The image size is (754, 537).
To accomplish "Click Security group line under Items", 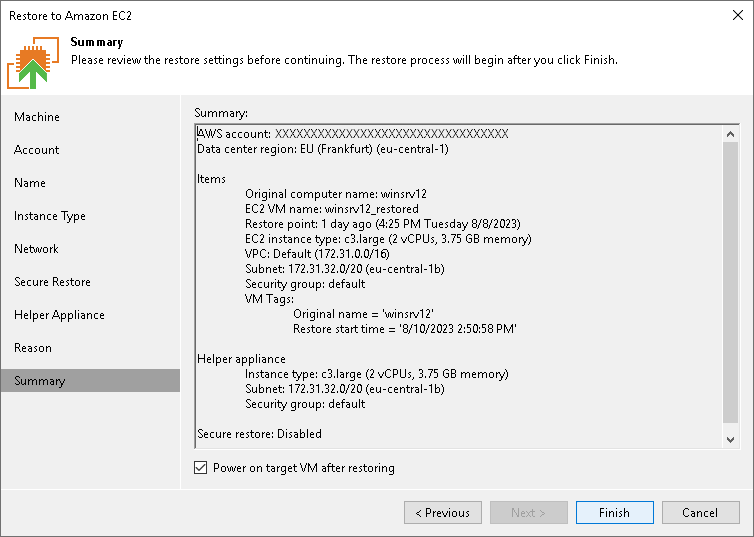I will click(305, 284).
